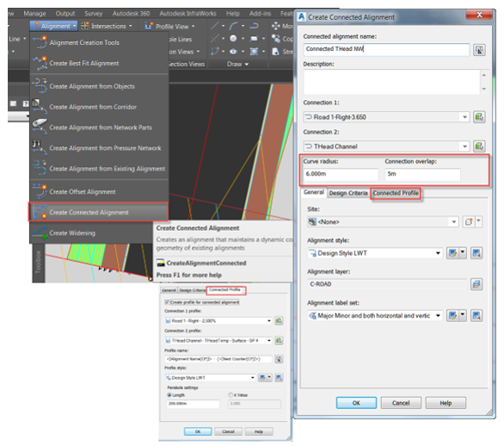Click OK in the Connected Profile panel
Image resolution: width=504 pixels, height=446 pixels.
coord(198,431)
